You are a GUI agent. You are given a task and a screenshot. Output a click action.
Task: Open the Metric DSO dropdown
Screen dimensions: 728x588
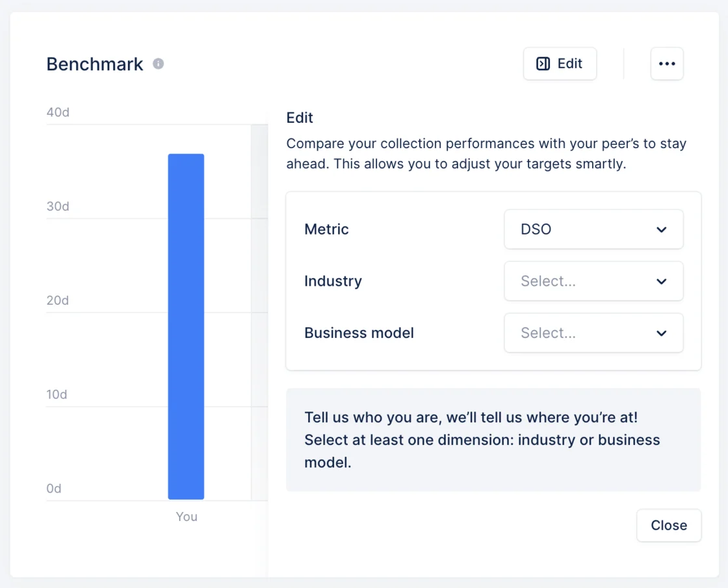(x=593, y=229)
